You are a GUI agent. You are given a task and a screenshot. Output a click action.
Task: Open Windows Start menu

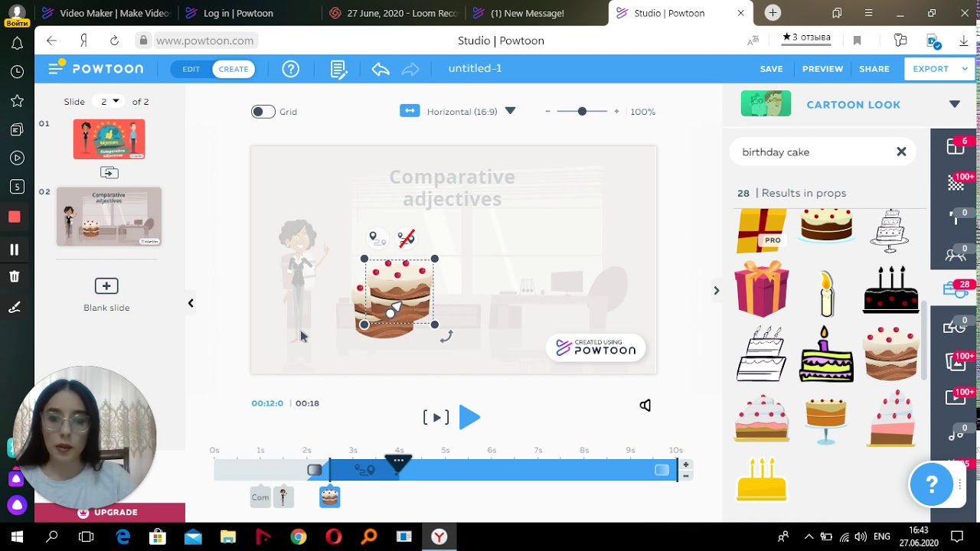(x=17, y=536)
